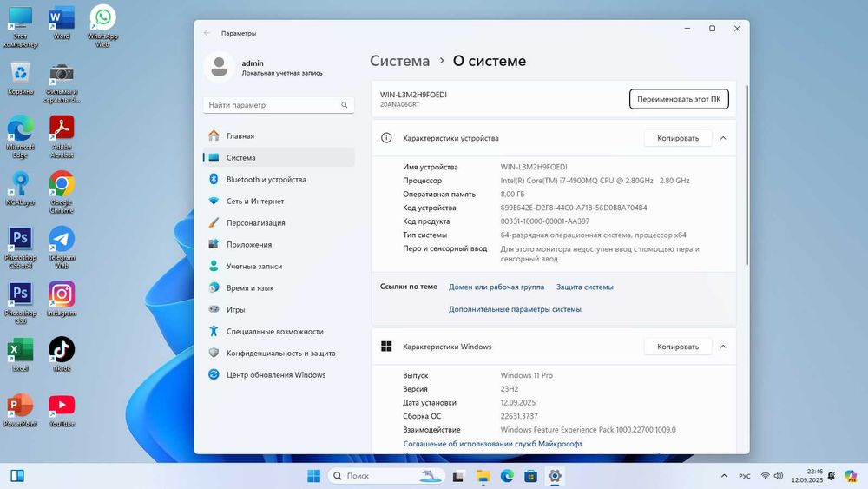Open File Explorer from taskbar
Viewport: 868px width, 489px height.
pyautogui.click(x=483, y=476)
